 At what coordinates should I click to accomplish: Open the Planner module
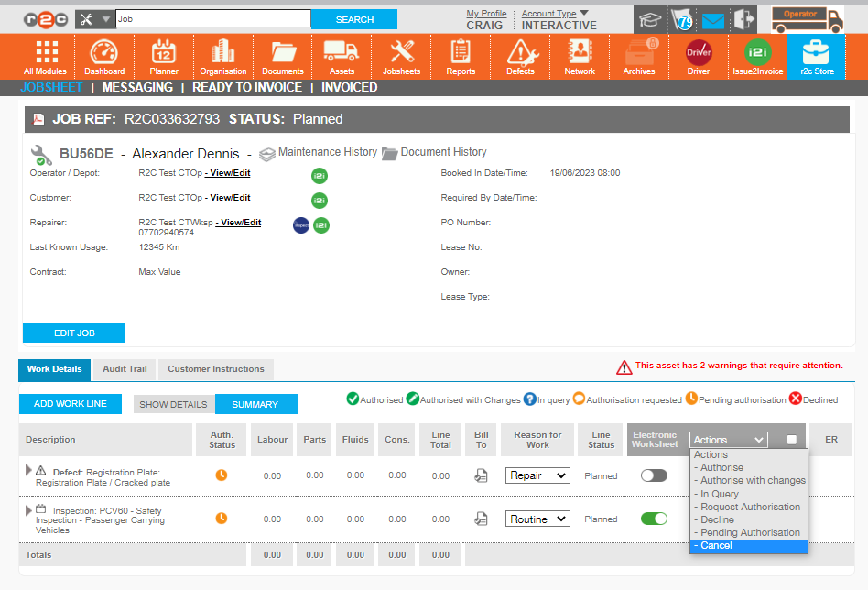[163, 57]
